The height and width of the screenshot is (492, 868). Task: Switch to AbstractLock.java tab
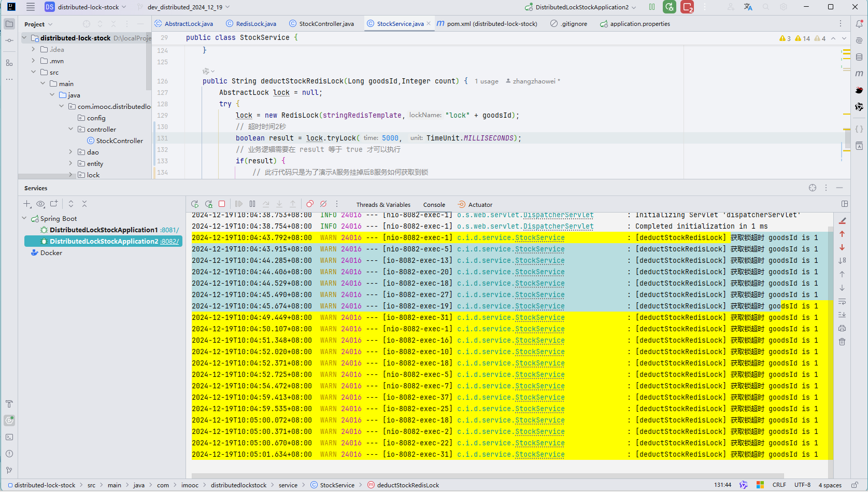pos(184,24)
